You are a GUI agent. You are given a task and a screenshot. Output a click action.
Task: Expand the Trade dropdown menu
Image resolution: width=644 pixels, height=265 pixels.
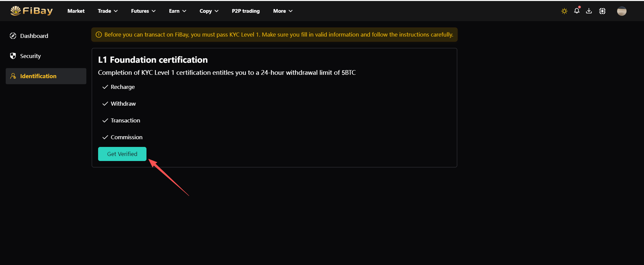tap(108, 11)
